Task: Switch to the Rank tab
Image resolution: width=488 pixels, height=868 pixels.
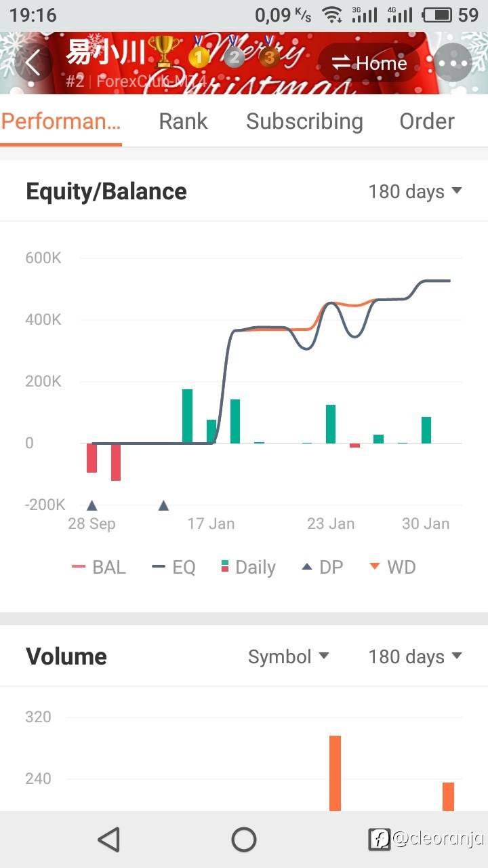Action: [x=183, y=121]
